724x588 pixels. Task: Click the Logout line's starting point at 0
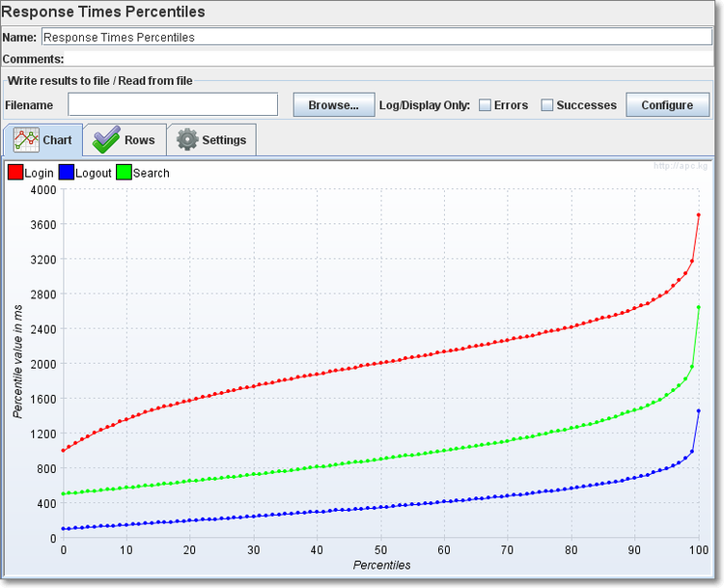tap(64, 529)
